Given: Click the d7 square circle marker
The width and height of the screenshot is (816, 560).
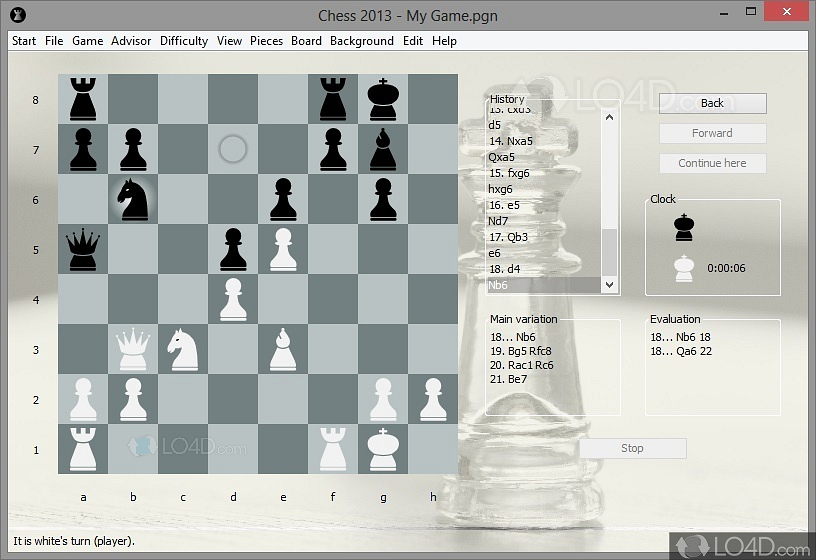Looking at the screenshot, I should 233,149.
